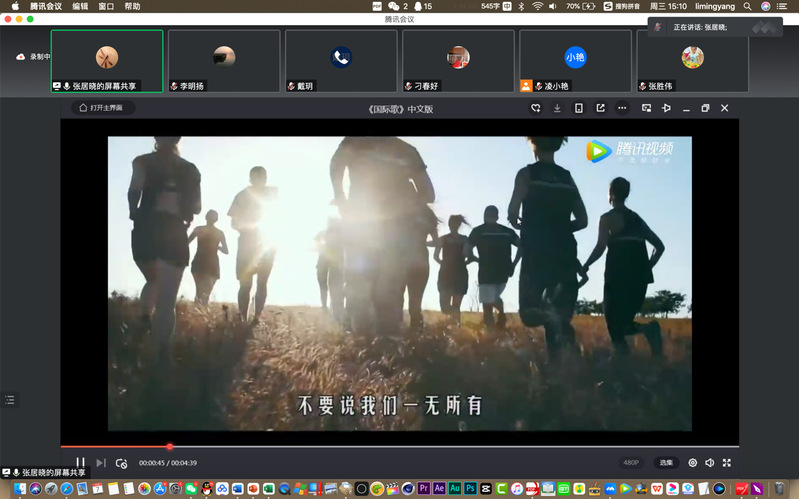Click the share icon in player toolbar
This screenshot has height=499, width=799.
coord(600,108)
